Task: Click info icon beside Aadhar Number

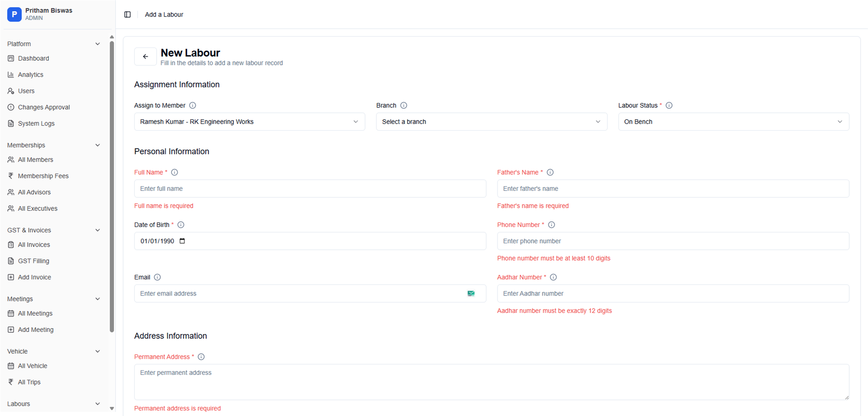Action: 554,278
